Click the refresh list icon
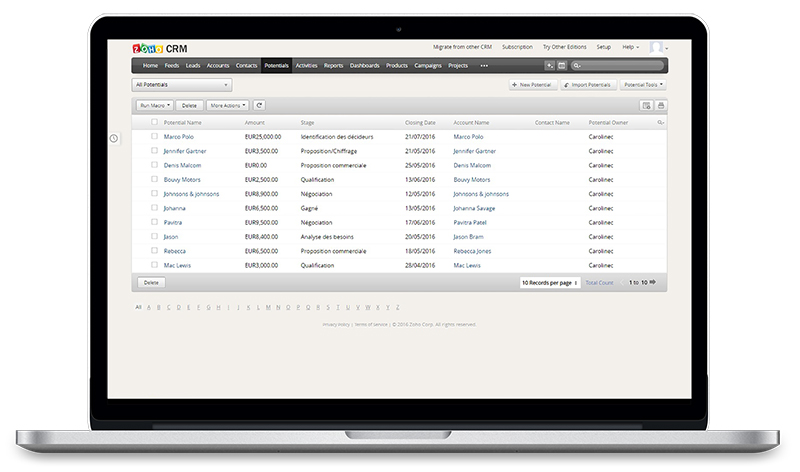Viewport: 800px width, 472px height. pyautogui.click(x=259, y=105)
